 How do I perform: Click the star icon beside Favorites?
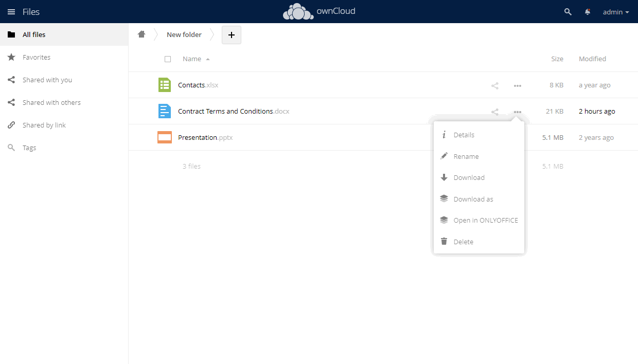[11, 57]
